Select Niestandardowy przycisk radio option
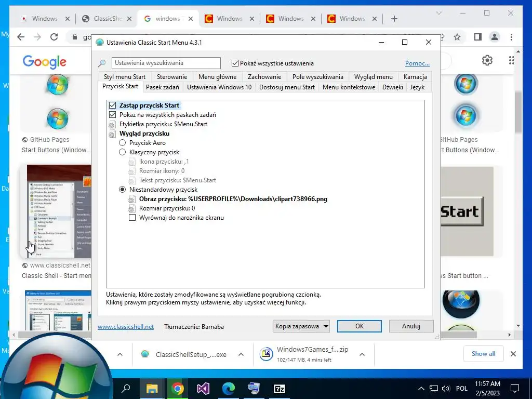 [122, 190]
